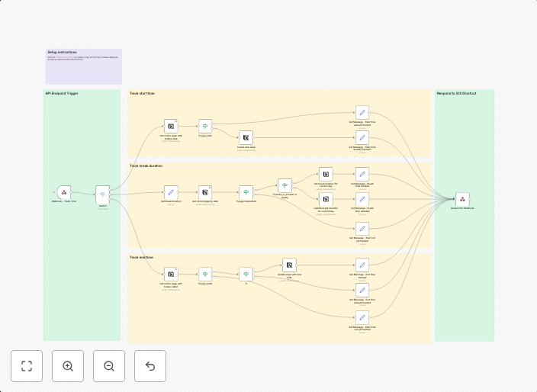The width and height of the screenshot is (537, 392).
Task: Select the Set Break Duration edit node
Action: coord(171,193)
